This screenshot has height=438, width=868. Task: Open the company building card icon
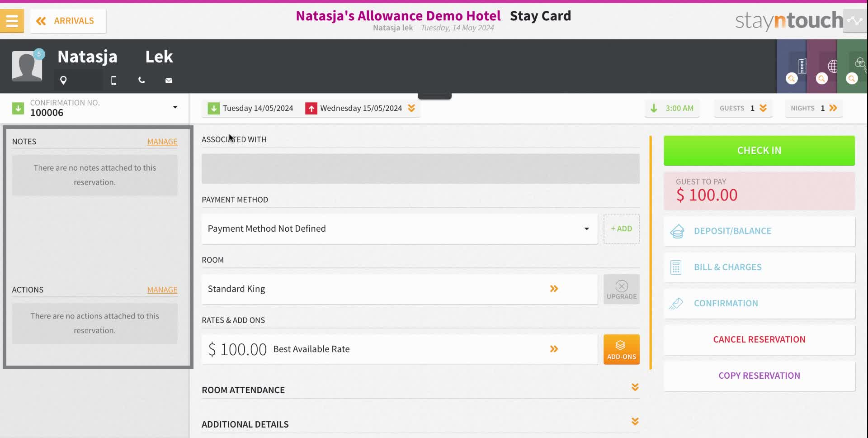[x=802, y=66]
